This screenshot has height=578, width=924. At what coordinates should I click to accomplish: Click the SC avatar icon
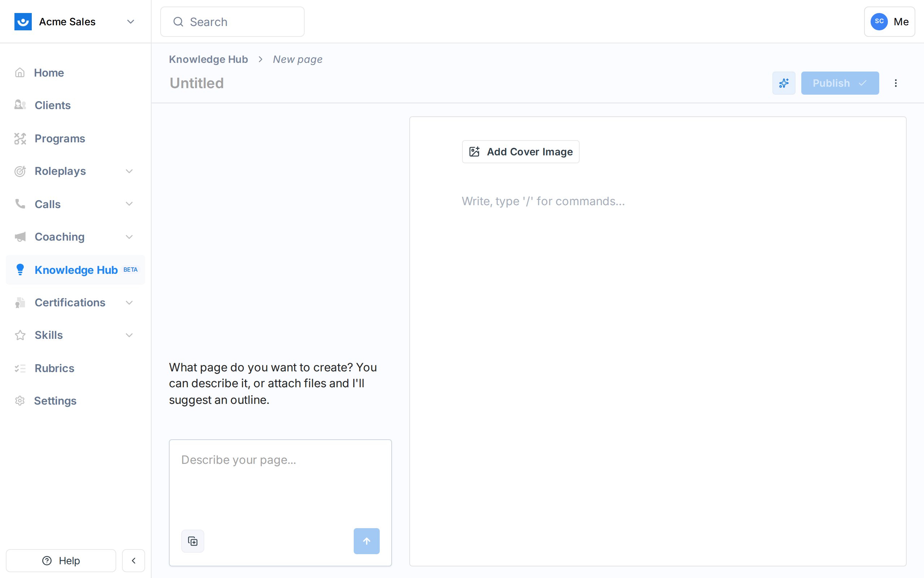[879, 22]
